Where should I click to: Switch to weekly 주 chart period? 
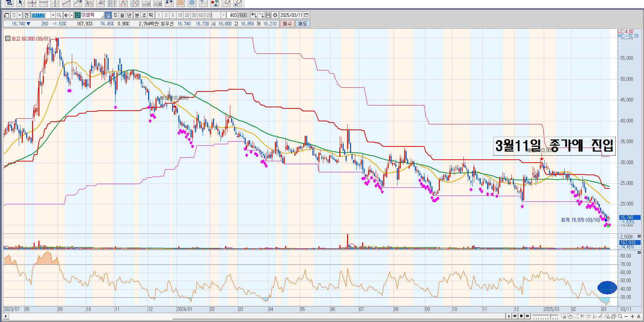[115, 15]
